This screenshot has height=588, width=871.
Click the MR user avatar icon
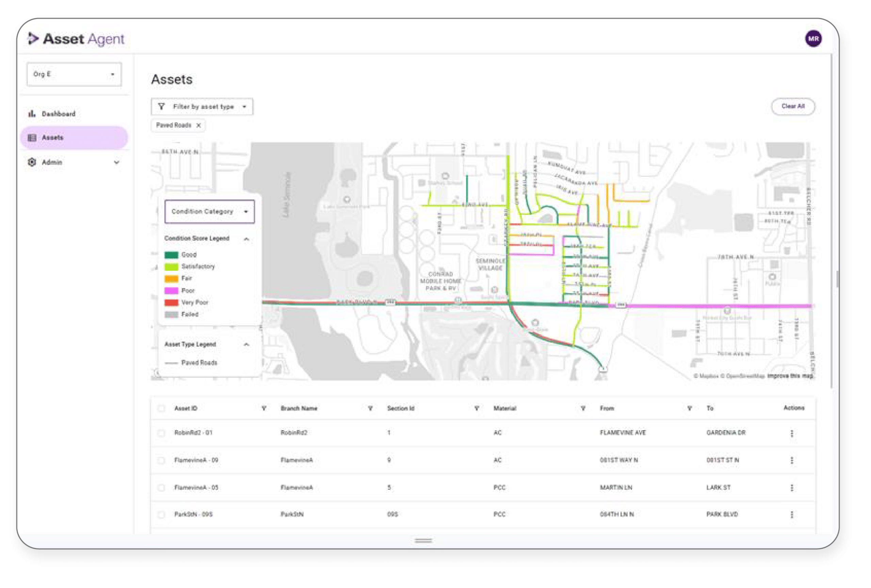point(813,38)
